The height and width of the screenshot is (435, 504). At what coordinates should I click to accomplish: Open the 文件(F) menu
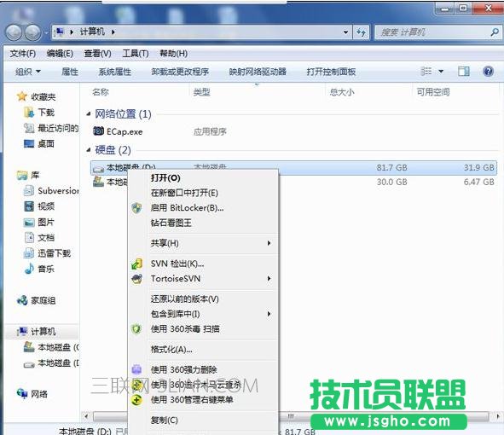click(22, 54)
